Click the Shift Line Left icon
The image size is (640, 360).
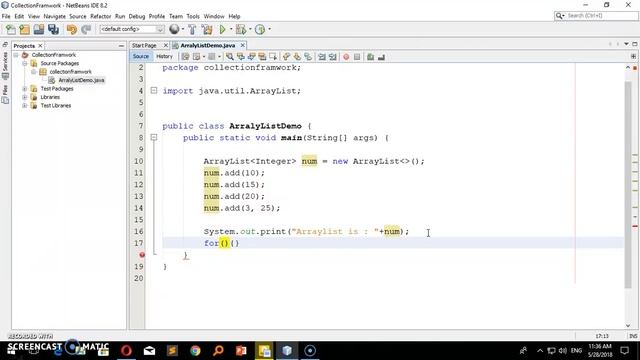(x=322, y=57)
